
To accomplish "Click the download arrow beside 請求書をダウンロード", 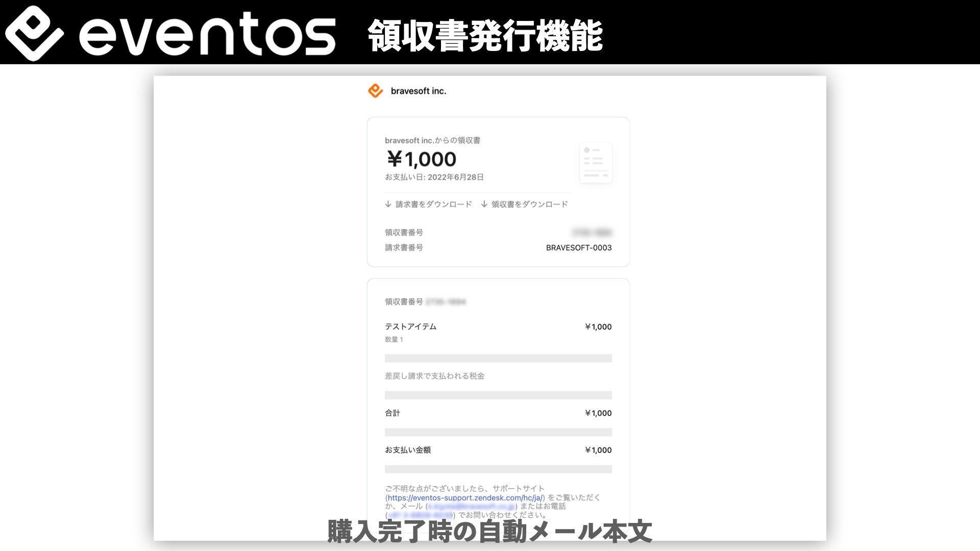I will 388,204.
